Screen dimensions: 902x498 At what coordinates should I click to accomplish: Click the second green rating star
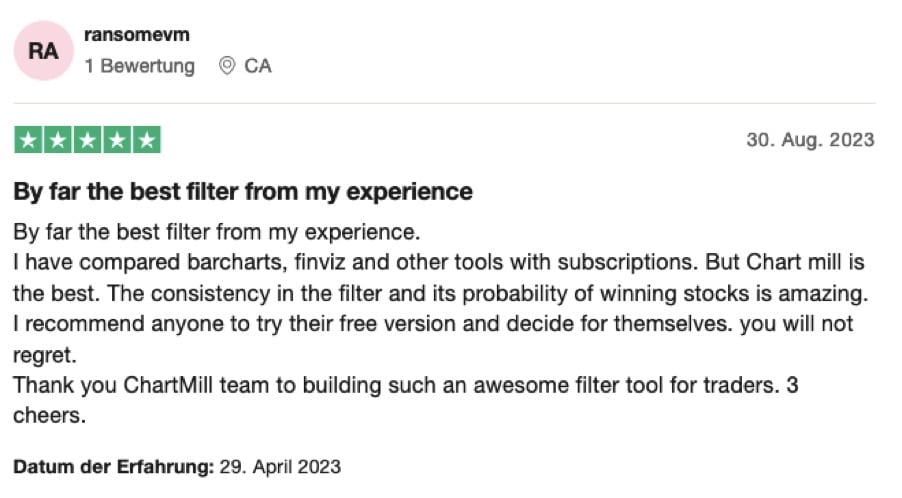pos(57,140)
